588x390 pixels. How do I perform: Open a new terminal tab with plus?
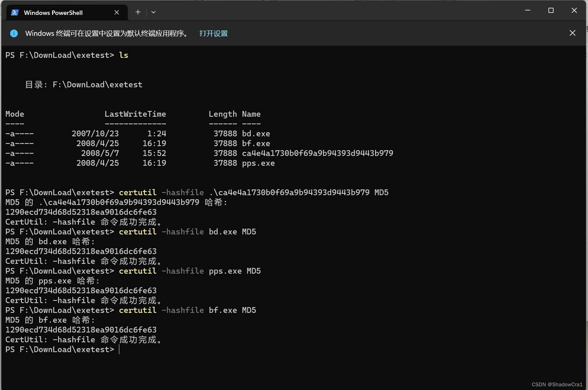138,12
